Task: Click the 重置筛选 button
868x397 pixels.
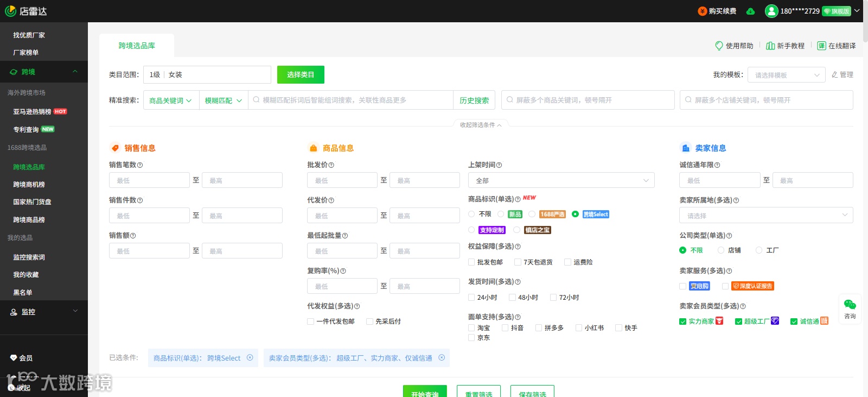Action: pyautogui.click(x=478, y=391)
